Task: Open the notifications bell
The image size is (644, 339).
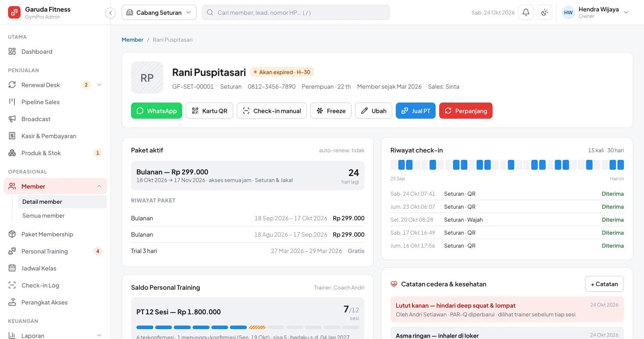Action: coord(526,13)
